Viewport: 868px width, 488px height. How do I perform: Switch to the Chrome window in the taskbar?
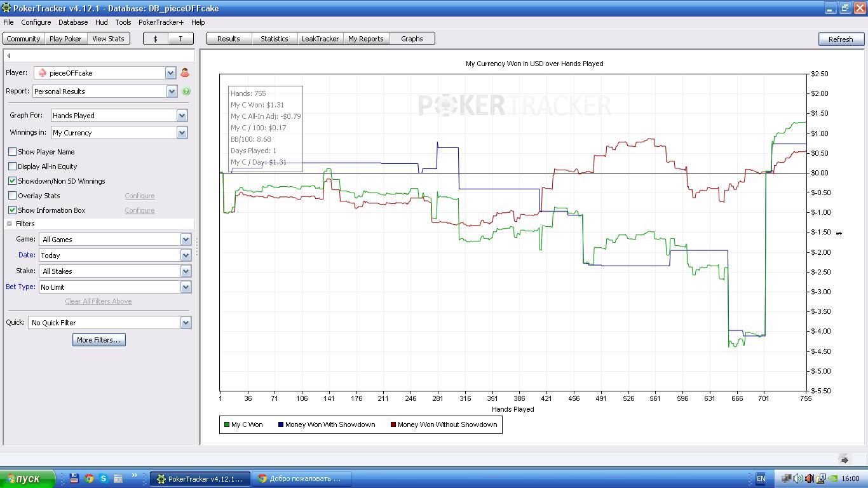tap(301, 478)
